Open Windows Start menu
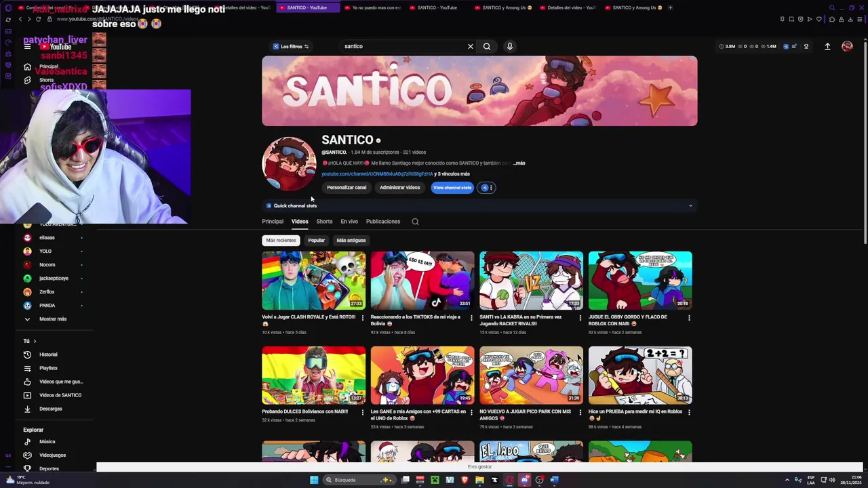 point(314,480)
